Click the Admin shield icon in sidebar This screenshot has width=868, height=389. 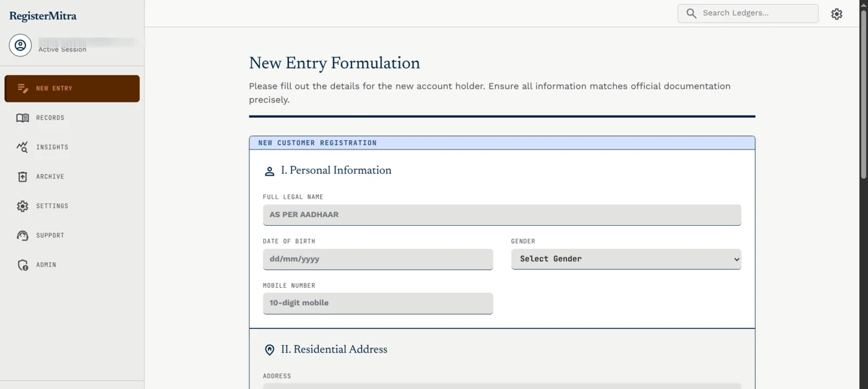pyautogui.click(x=22, y=265)
